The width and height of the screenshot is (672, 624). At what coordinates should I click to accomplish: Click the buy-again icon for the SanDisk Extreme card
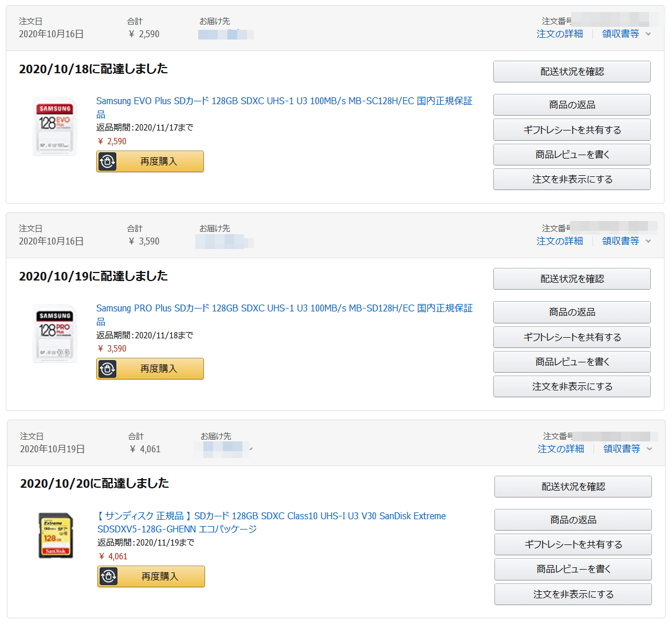[108, 576]
